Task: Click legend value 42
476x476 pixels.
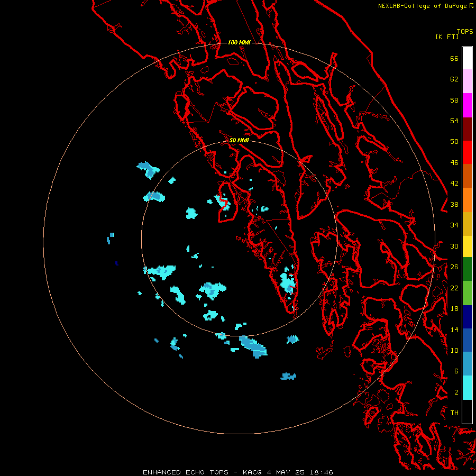Action: click(x=454, y=184)
